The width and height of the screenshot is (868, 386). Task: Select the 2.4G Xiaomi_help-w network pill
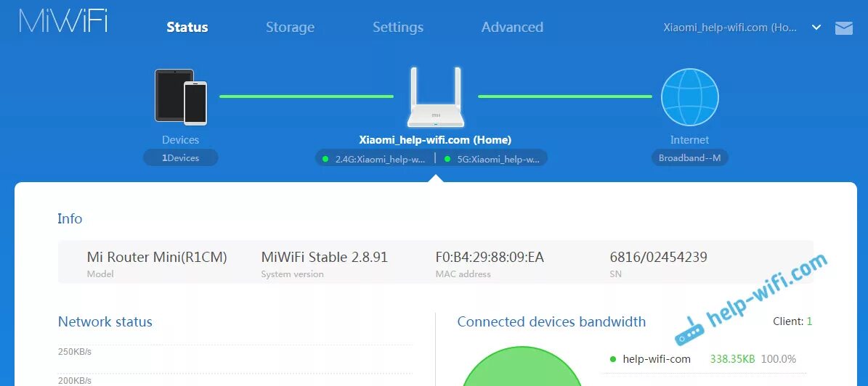pyautogui.click(x=375, y=159)
